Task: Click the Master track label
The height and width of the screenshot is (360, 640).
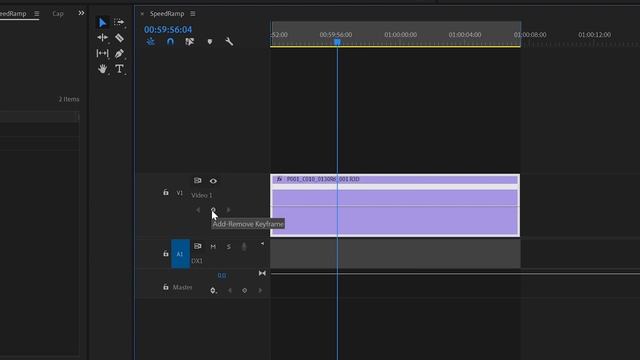Action: point(182,287)
